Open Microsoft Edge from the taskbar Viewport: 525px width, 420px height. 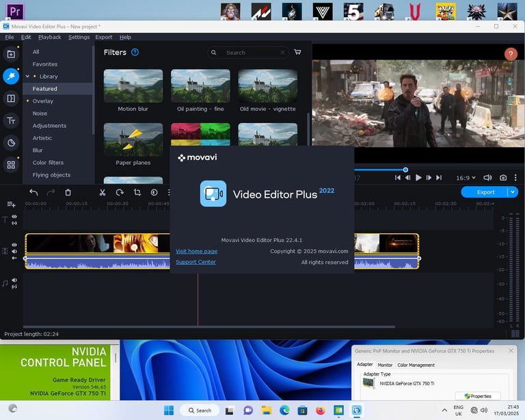[x=284, y=410]
